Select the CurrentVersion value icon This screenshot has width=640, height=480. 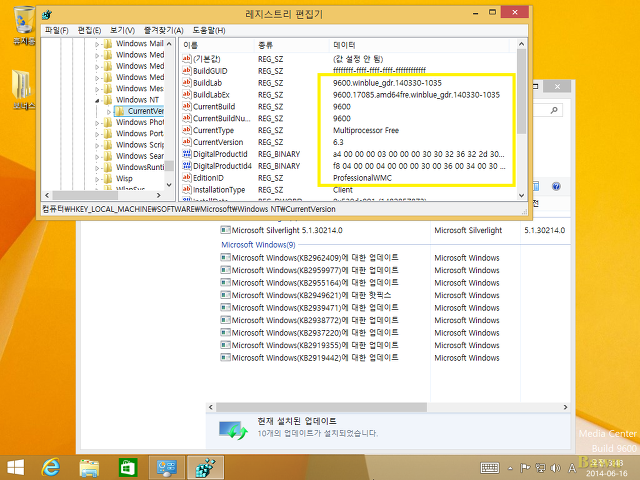(x=187, y=142)
